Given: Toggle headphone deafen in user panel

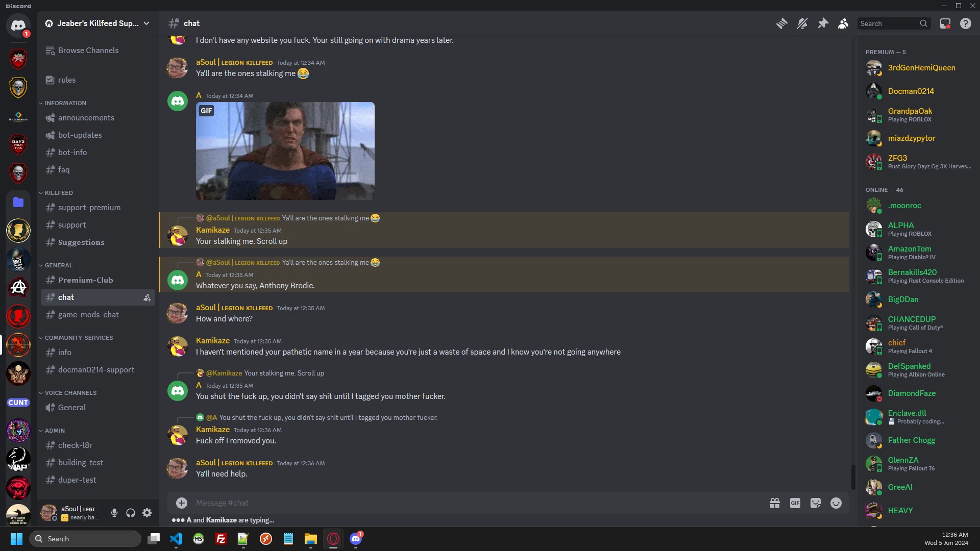Looking at the screenshot, I should (131, 513).
